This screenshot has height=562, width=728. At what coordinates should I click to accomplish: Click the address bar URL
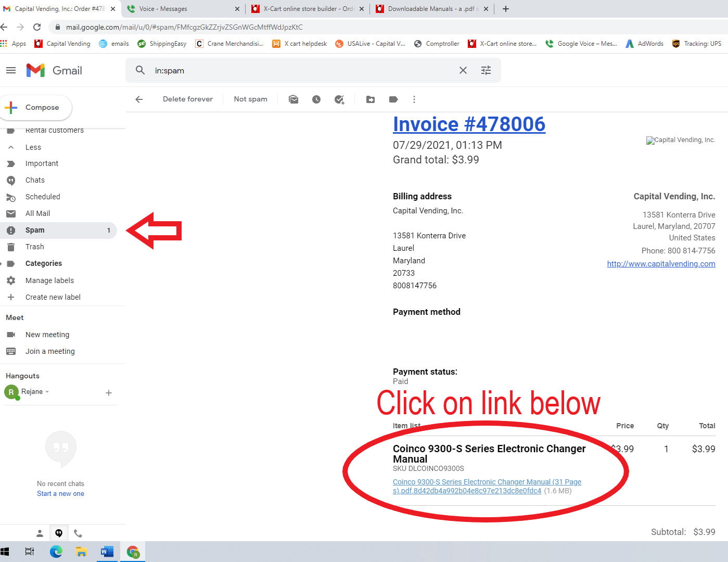[184, 27]
